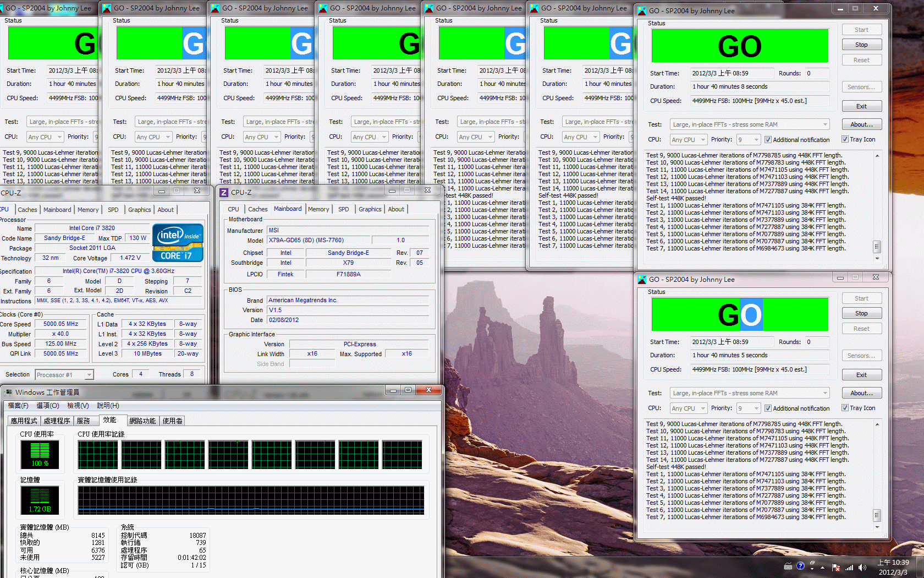
Task: Click the SP2004 icon in the lower-right SP2004 window title
Action: (641, 279)
